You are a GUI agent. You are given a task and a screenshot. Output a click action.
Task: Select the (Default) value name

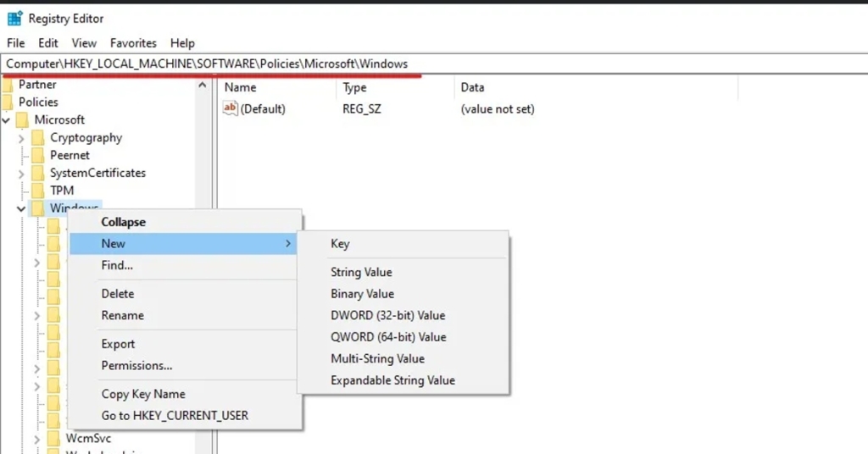click(263, 109)
